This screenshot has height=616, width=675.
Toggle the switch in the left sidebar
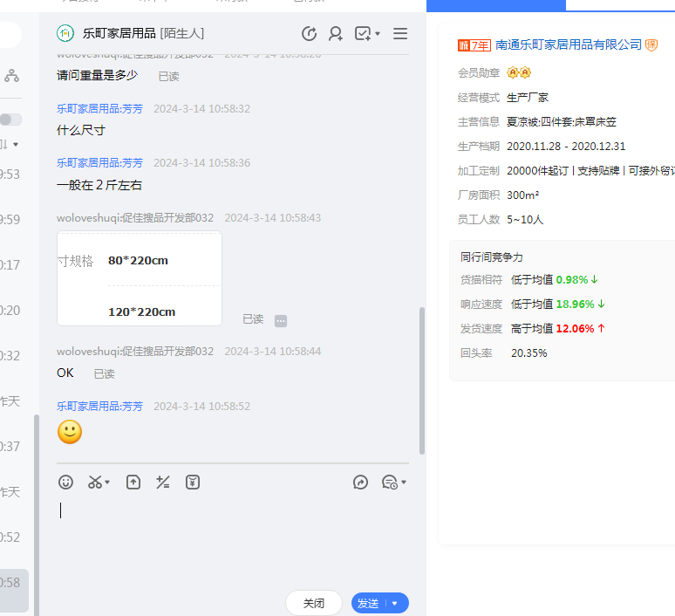tap(10, 120)
